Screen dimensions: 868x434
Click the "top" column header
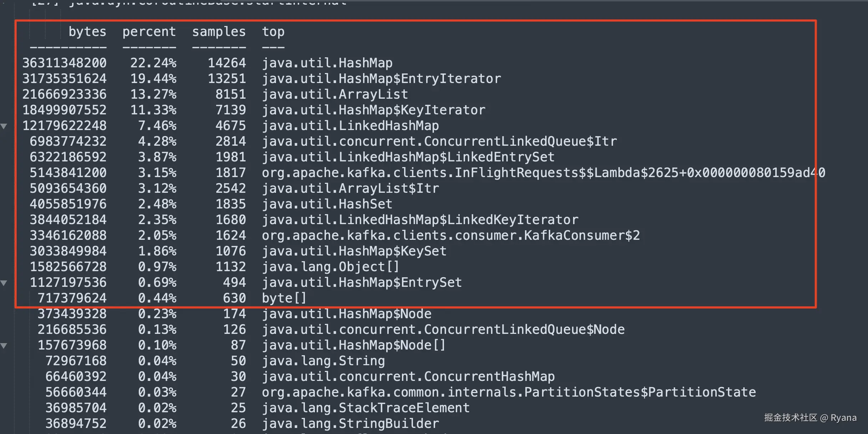coord(273,32)
